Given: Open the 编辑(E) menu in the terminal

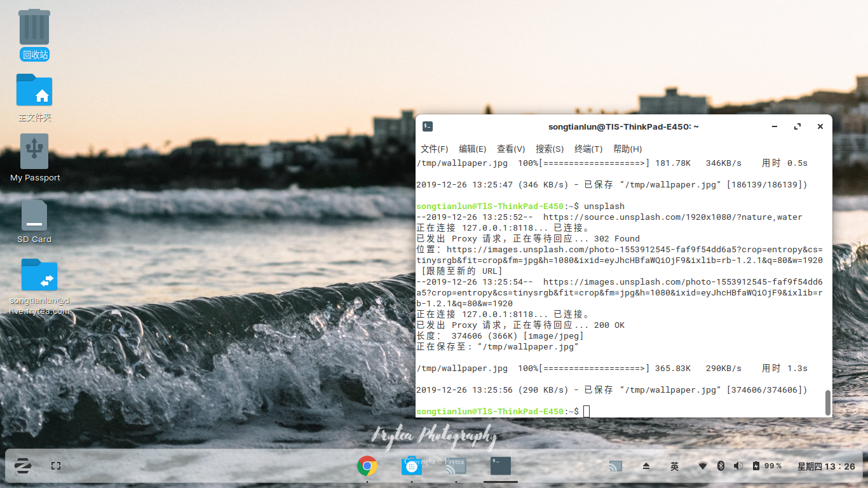Looking at the screenshot, I should tap(472, 149).
